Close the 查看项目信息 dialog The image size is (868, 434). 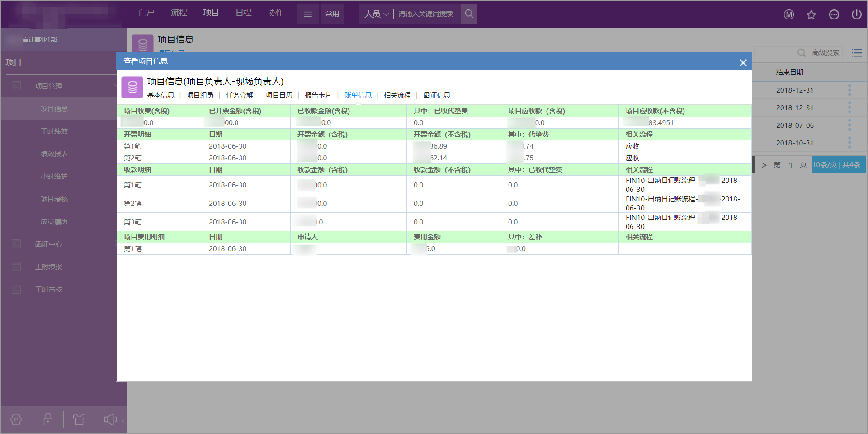743,63
